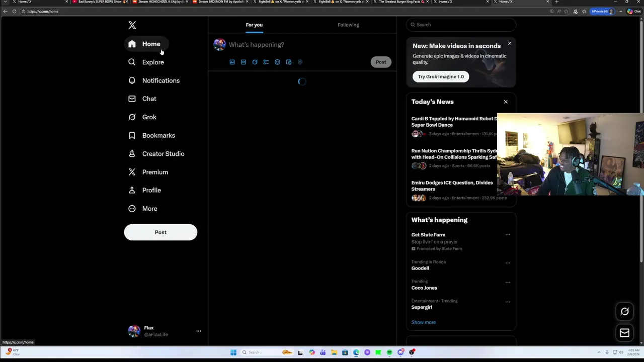The image size is (644, 362).
Task: Switch to Stream B4DEMON FM browser tab
Action: pos(221,2)
